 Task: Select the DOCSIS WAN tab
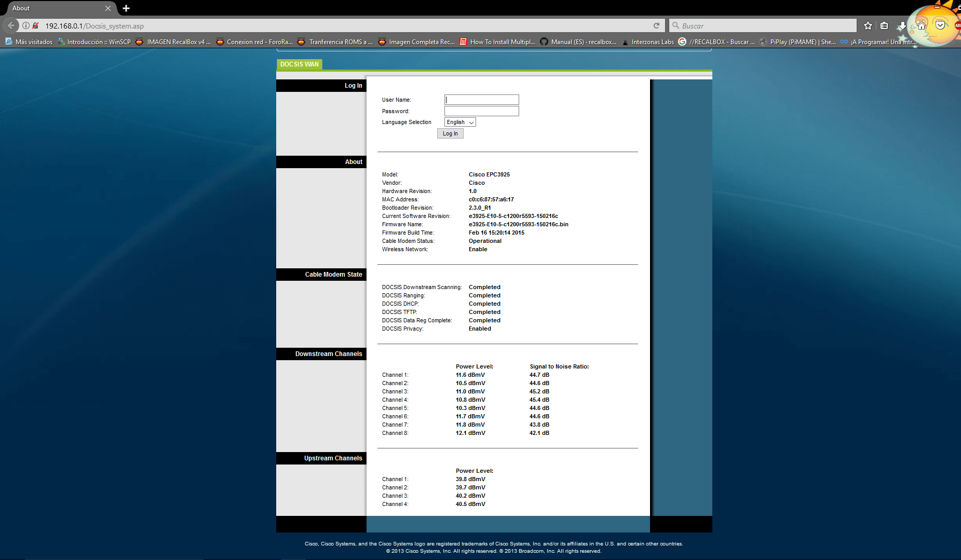click(x=300, y=64)
